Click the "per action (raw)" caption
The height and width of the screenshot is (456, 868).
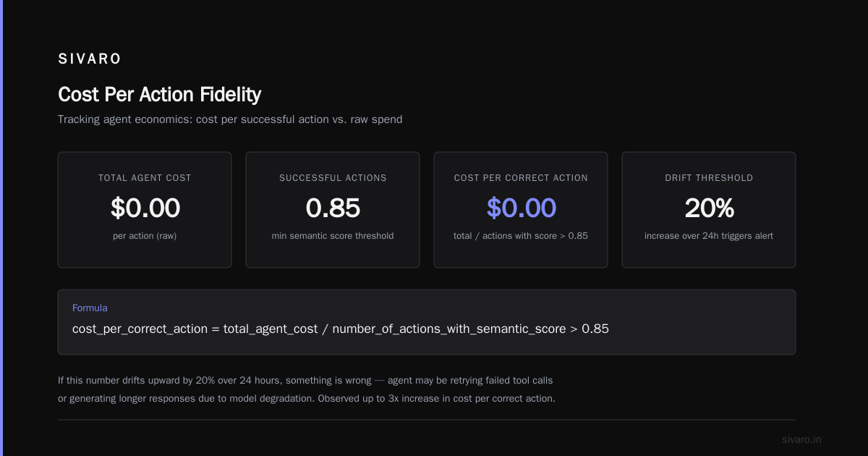click(145, 236)
